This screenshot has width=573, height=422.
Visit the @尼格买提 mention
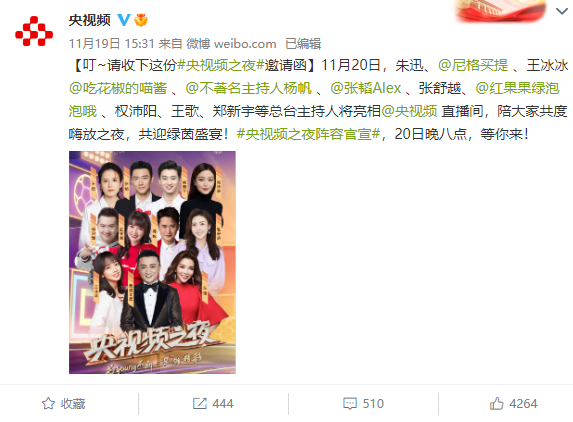point(473,65)
